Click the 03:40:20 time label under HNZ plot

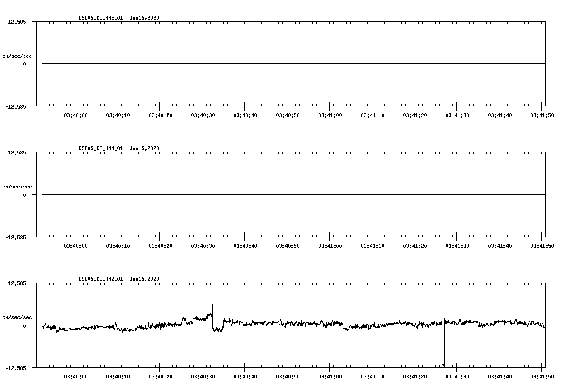tap(160, 376)
